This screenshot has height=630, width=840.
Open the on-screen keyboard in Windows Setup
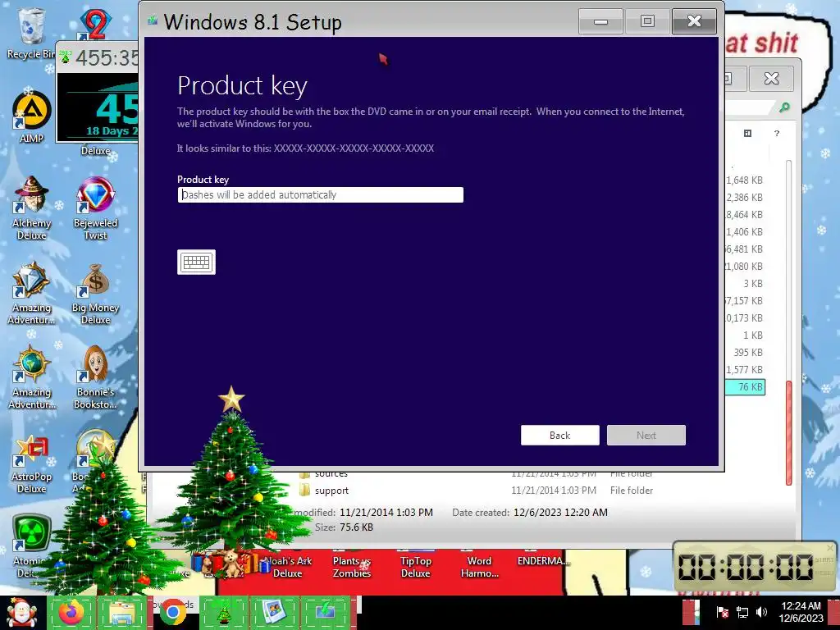(197, 262)
